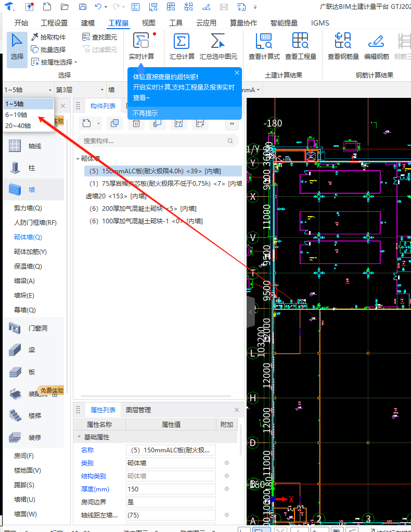Select 200厚加气混凝土砌块 component row
411x532 pixels.
click(x=163, y=209)
